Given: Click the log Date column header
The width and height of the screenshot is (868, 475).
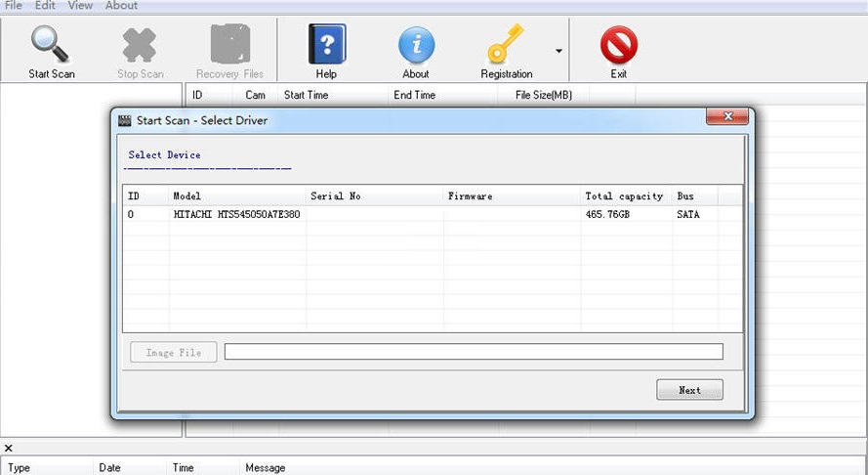Looking at the screenshot, I should click(x=130, y=467).
